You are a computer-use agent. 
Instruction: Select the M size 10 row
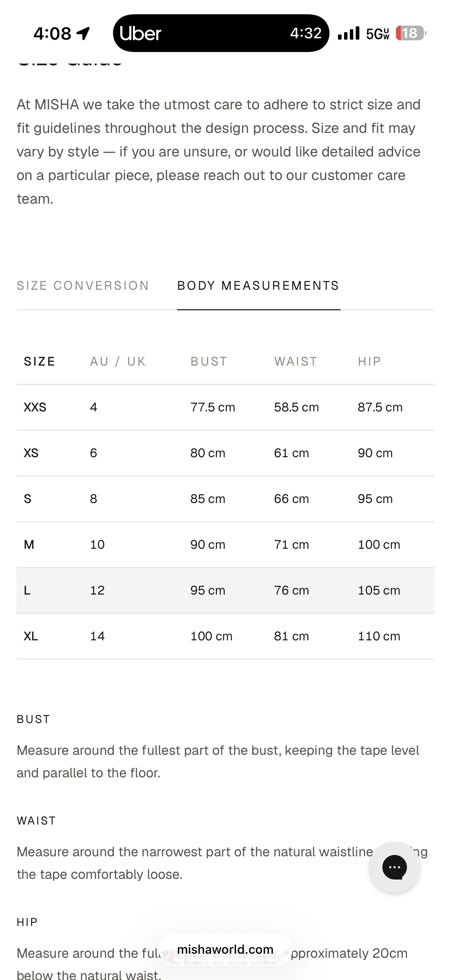tap(225, 544)
